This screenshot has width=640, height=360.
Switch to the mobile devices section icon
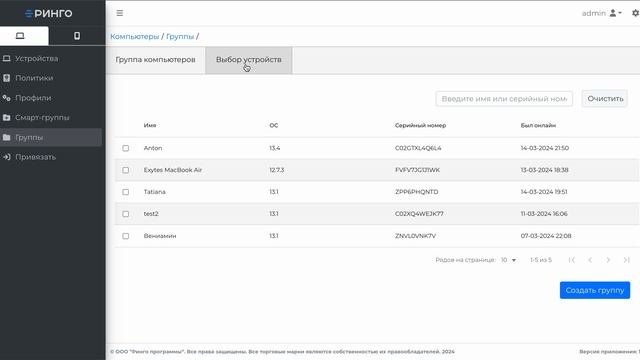coord(77,36)
